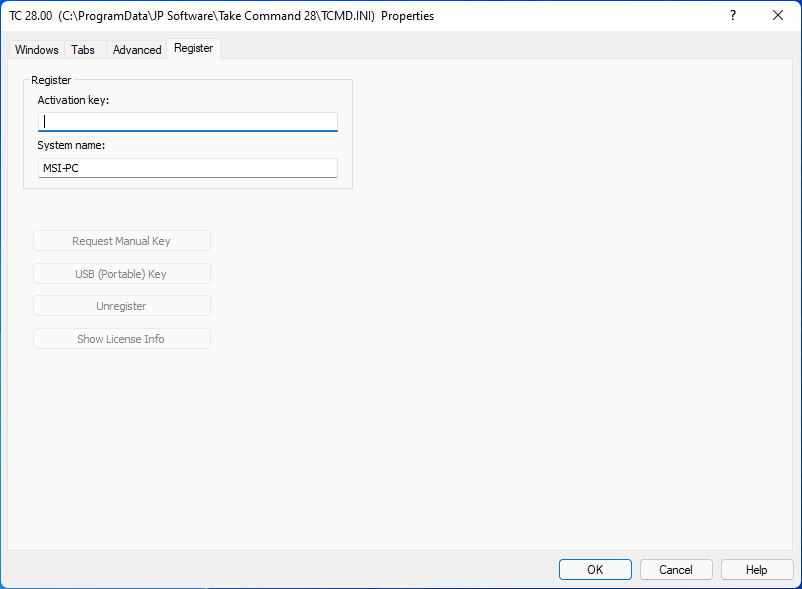This screenshot has height=589, width=802.
Task: Confirm with the OK button
Action: (595, 570)
